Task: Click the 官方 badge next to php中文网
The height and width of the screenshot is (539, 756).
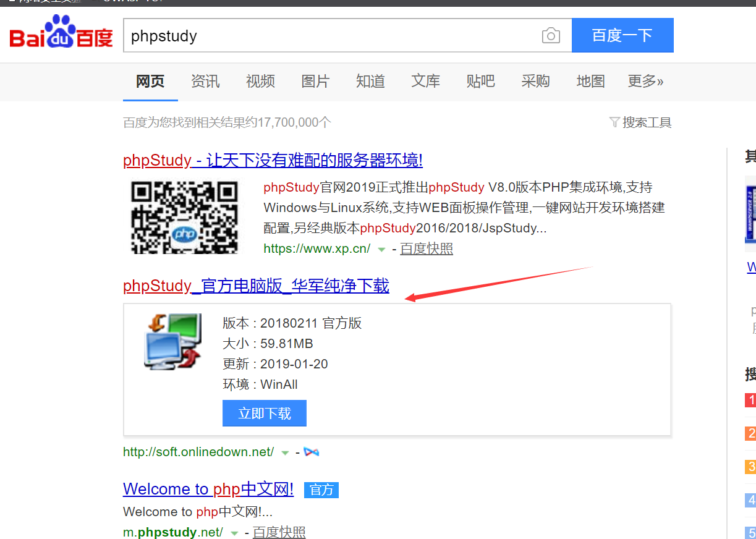Action: click(321, 490)
